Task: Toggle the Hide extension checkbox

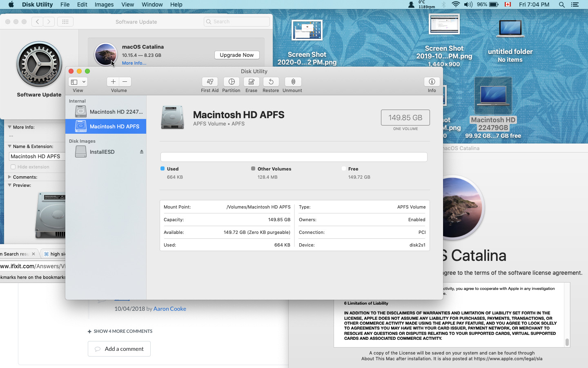Action: click(x=13, y=167)
